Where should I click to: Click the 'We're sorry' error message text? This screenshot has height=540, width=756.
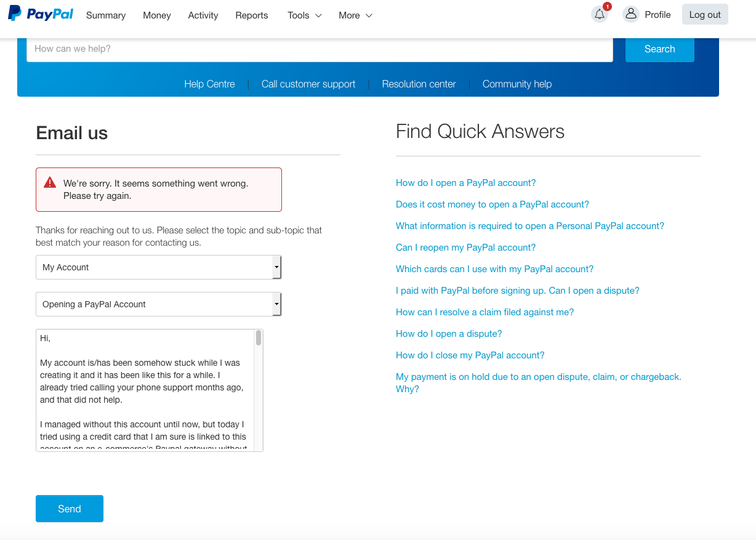156,190
